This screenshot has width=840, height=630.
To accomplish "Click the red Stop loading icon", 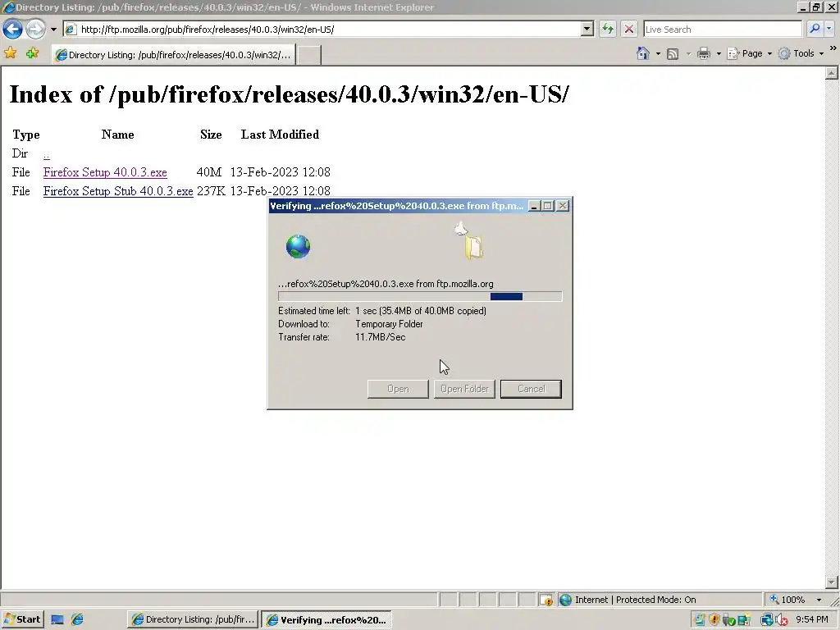I will pos(629,29).
